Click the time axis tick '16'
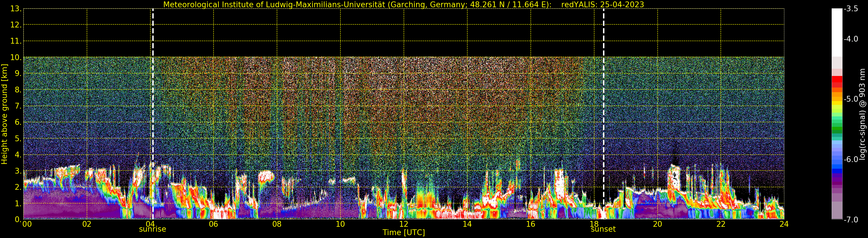Viewport: 868px width, 238px height. pos(531,224)
